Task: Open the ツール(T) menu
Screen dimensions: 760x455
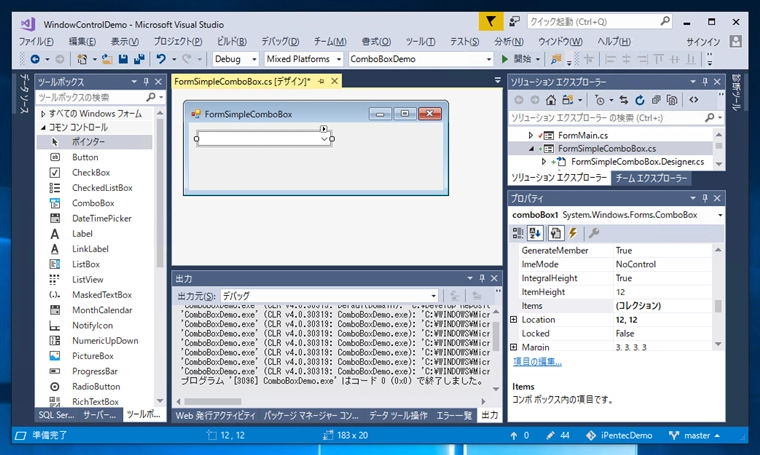Action: 420,42
